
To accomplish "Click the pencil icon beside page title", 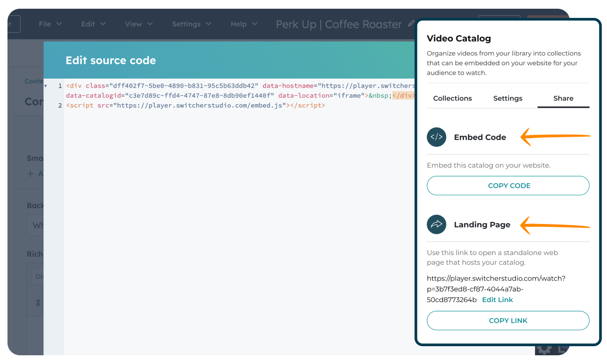I will coord(411,24).
